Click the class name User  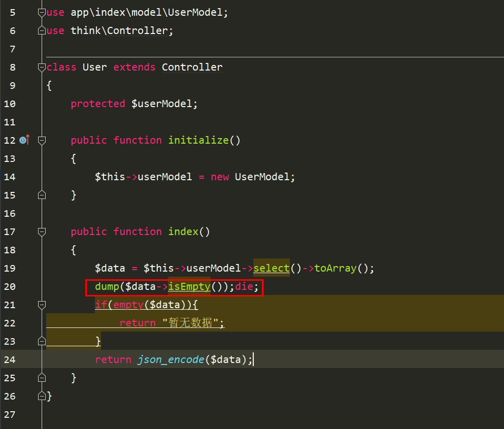point(94,67)
